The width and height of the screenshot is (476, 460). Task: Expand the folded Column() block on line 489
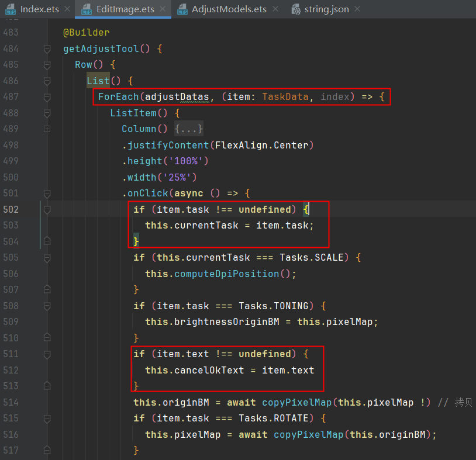[x=47, y=129]
